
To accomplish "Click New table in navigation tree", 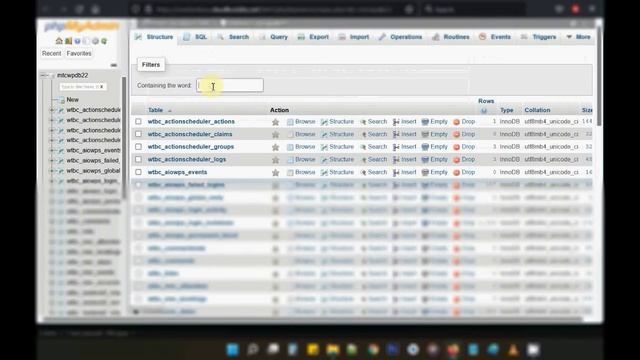I will coord(72,100).
